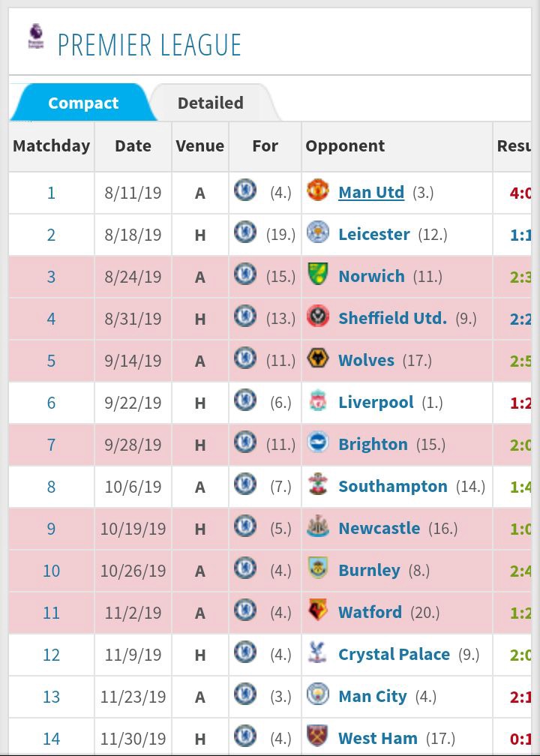540x756 pixels.
Task: Open the Southampton team link
Action: 393,487
